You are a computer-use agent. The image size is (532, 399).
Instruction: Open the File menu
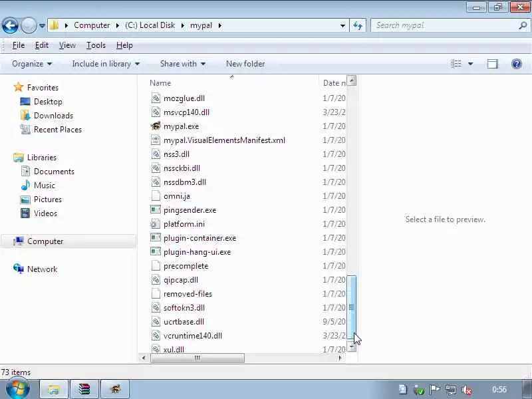click(19, 45)
